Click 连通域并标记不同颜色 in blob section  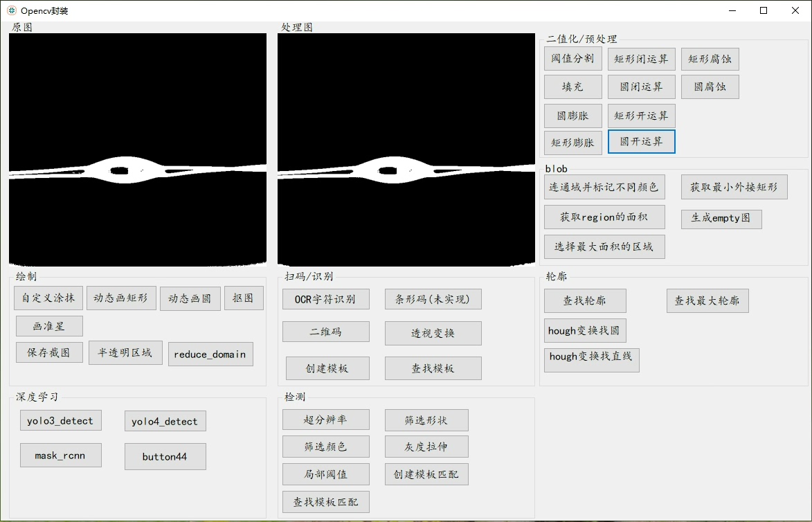pos(604,186)
